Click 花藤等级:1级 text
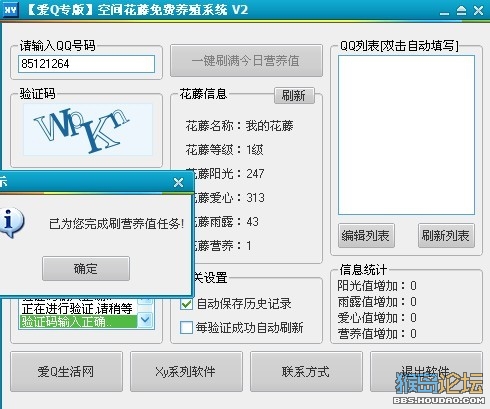 [x=224, y=150]
